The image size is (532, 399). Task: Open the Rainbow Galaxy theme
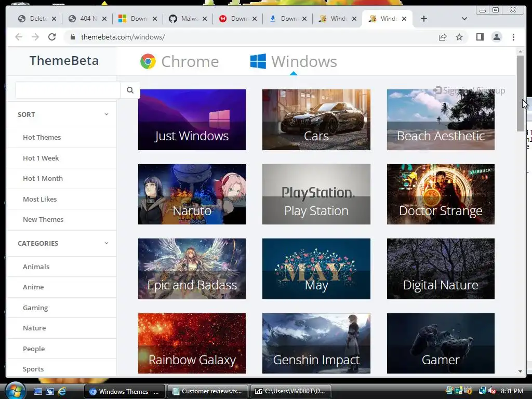coord(192,343)
